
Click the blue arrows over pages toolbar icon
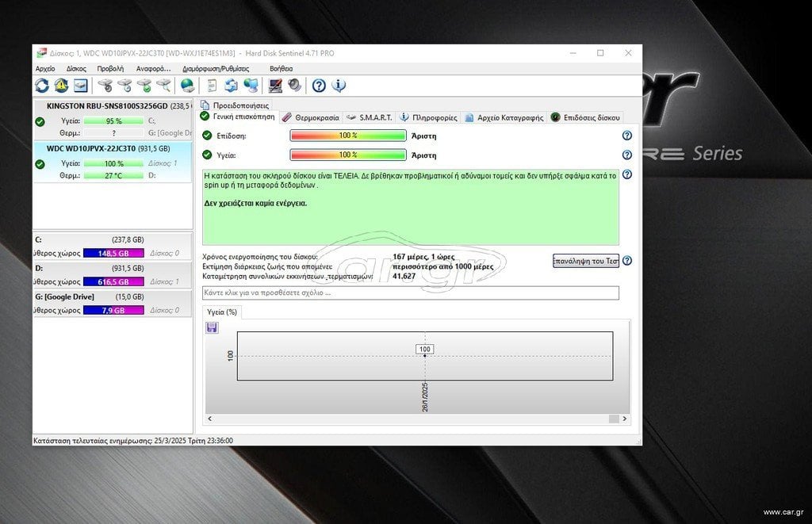(x=231, y=86)
